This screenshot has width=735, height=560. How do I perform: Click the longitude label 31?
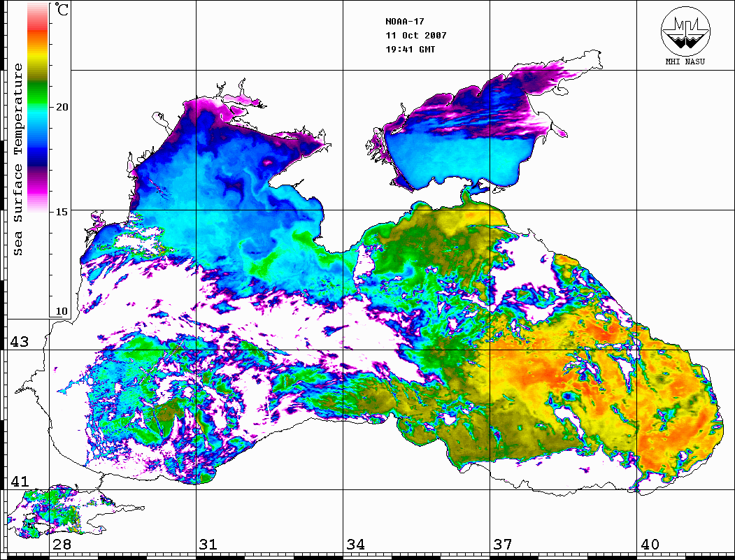click(x=208, y=544)
